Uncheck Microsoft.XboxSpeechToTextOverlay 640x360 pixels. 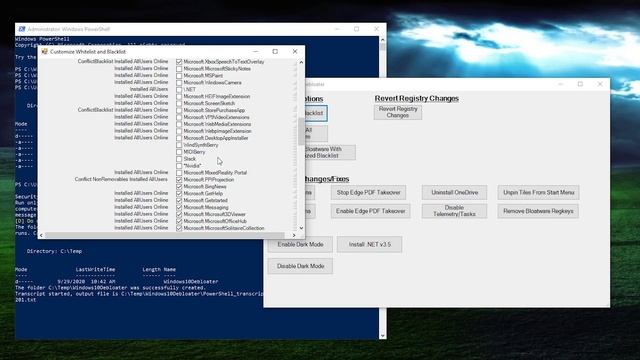[179, 62]
